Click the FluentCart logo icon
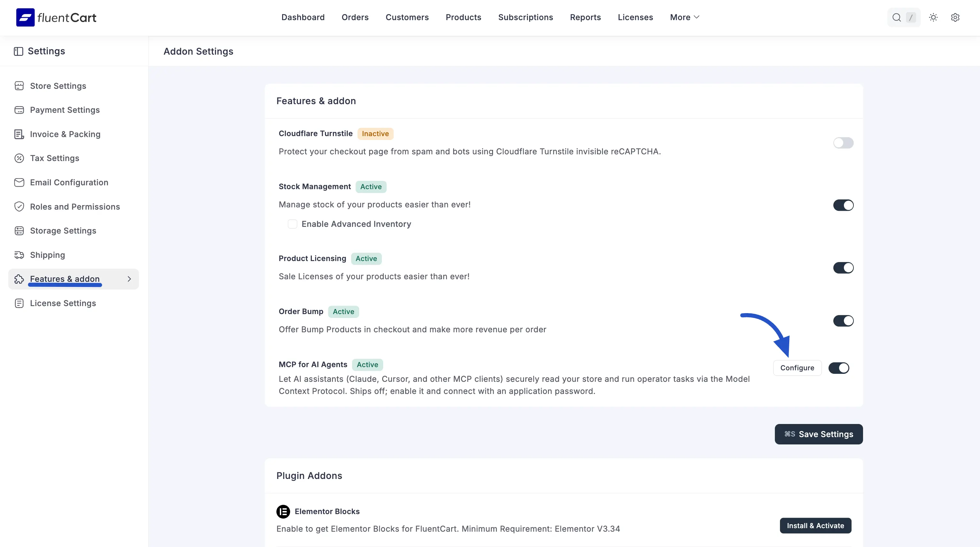The height and width of the screenshot is (547, 980). coord(26,18)
